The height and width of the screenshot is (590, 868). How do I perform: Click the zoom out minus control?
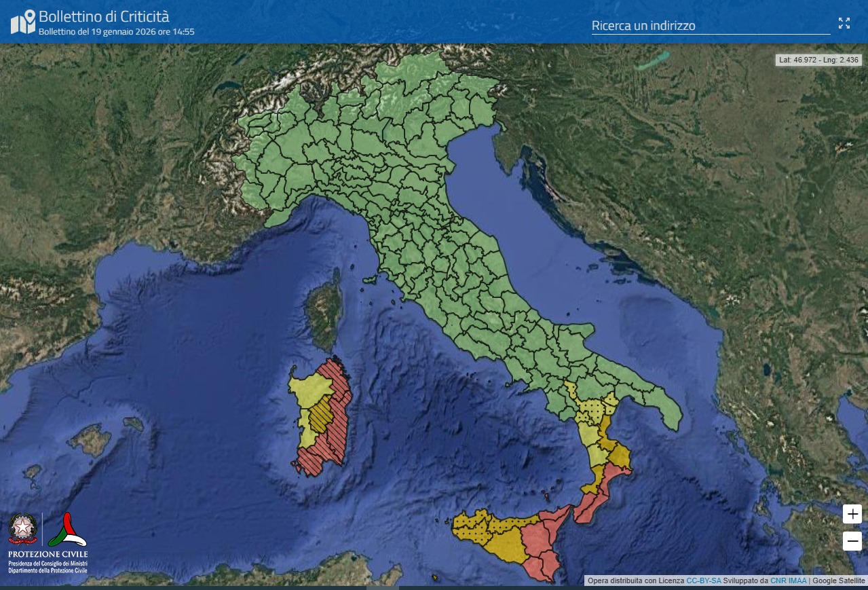pyautogui.click(x=852, y=541)
